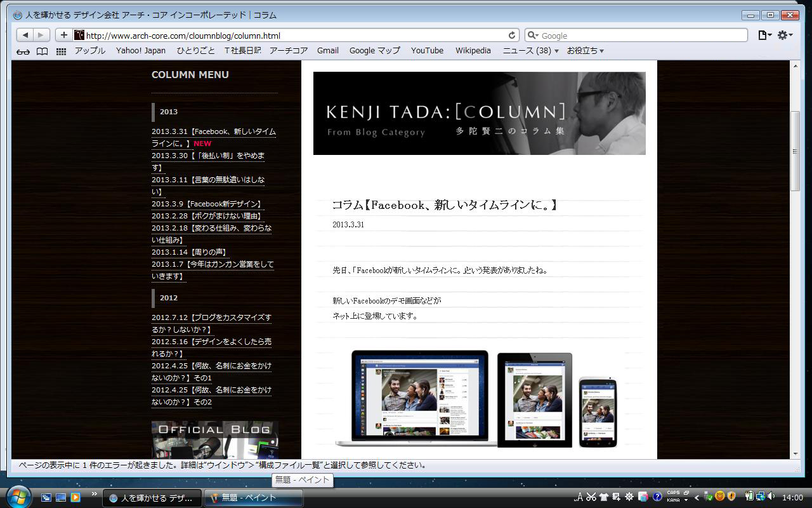The height and width of the screenshot is (508, 812).
Task: Click the article title コラム【Facebook、新しいタイムラインに。】
Action: click(445, 205)
